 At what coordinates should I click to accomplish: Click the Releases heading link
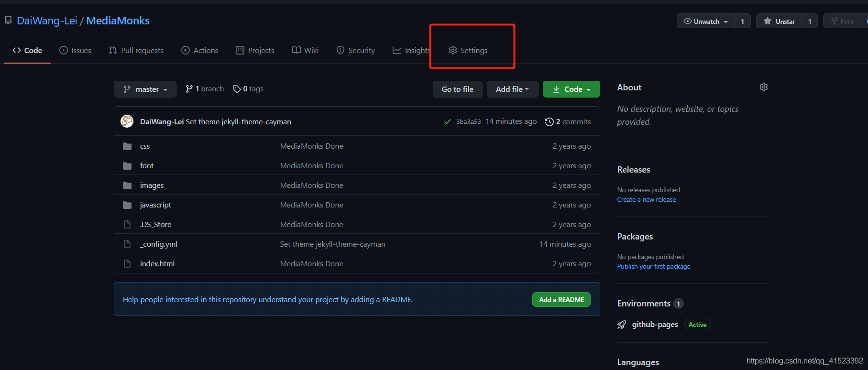(x=634, y=170)
